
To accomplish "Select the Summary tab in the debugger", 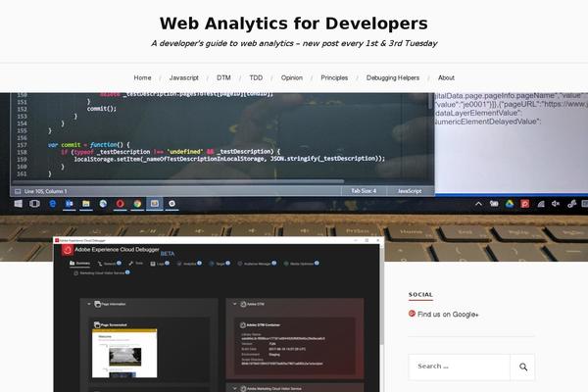I will (80, 264).
